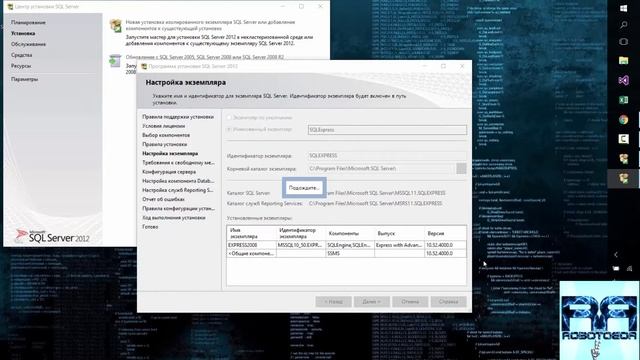This screenshot has height=360, width=640.
Task: Open Средства section in Installation Center
Action: (x=21, y=55)
